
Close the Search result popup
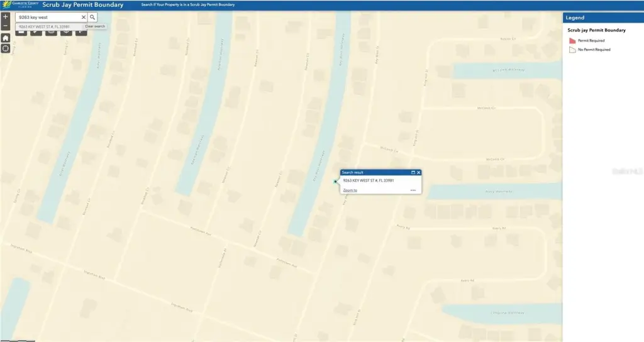[x=419, y=172]
